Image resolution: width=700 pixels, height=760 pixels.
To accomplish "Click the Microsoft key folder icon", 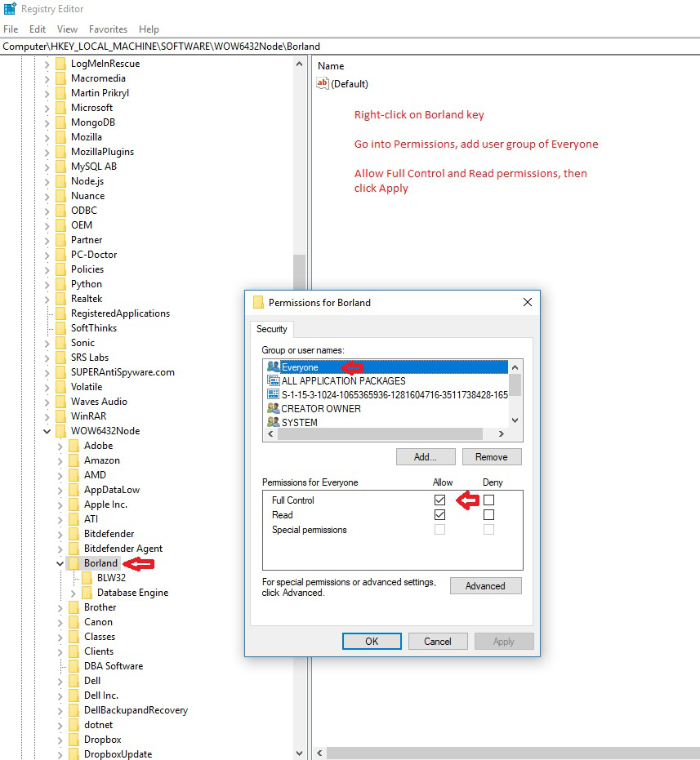I will coord(60,108).
